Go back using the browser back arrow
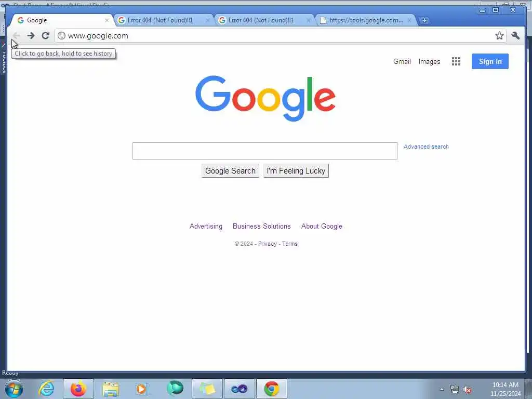This screenshot has height=399, width=532. coord(16,36)
